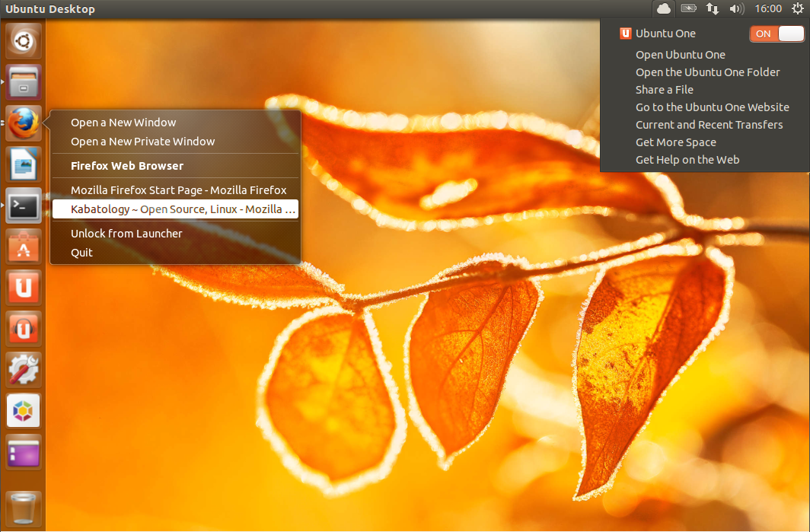The image size is (810, 532).
Task: Open the Trash in the launcher
Action: coord(24,507)
